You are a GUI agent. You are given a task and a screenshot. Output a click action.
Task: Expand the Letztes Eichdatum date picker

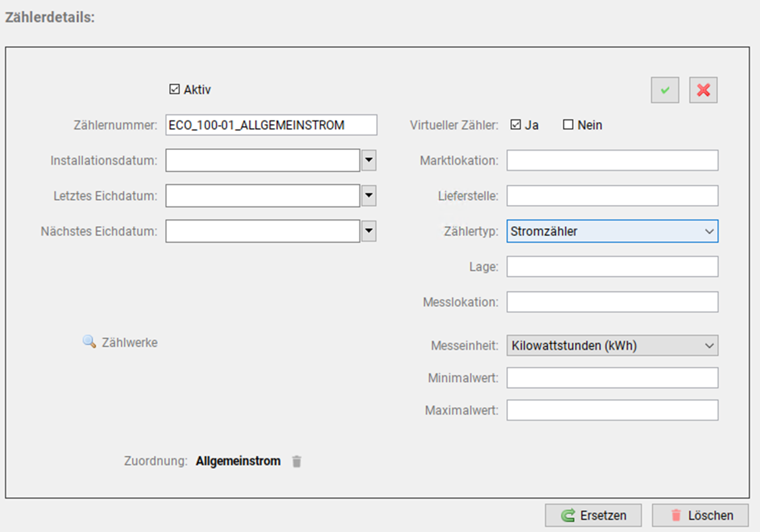368,195
